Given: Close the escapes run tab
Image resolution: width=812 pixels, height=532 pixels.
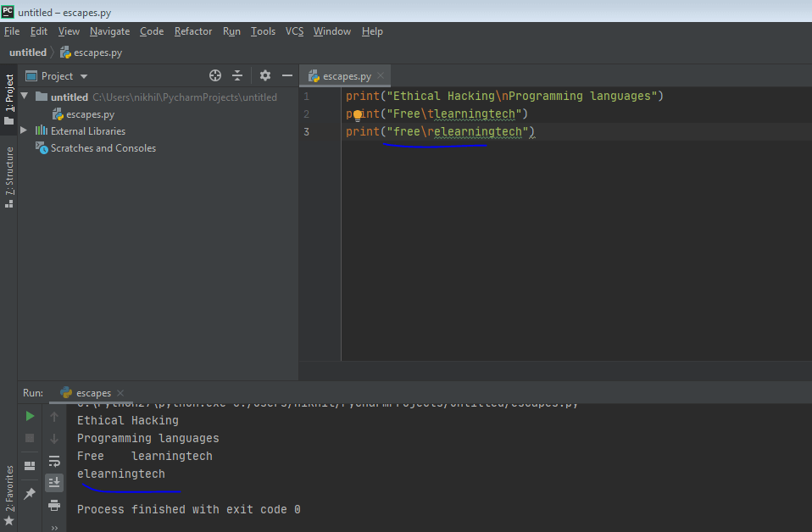Looking at the screenshot, I should coord(120,393).
